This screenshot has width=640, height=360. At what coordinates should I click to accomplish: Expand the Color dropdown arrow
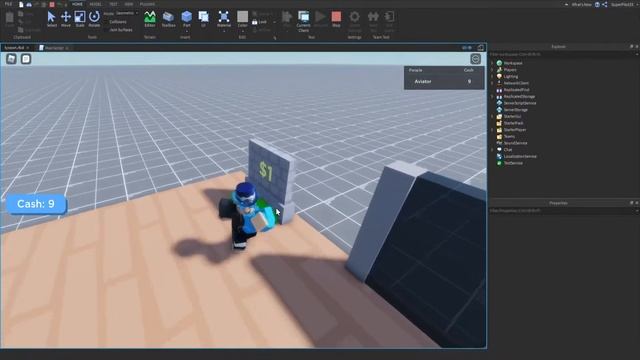[242, 31]
